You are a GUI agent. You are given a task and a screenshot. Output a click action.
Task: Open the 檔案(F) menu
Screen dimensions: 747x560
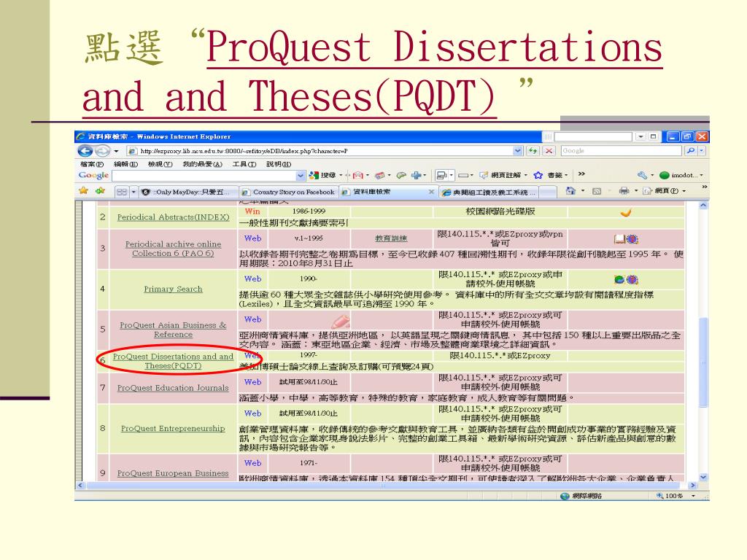91,164
